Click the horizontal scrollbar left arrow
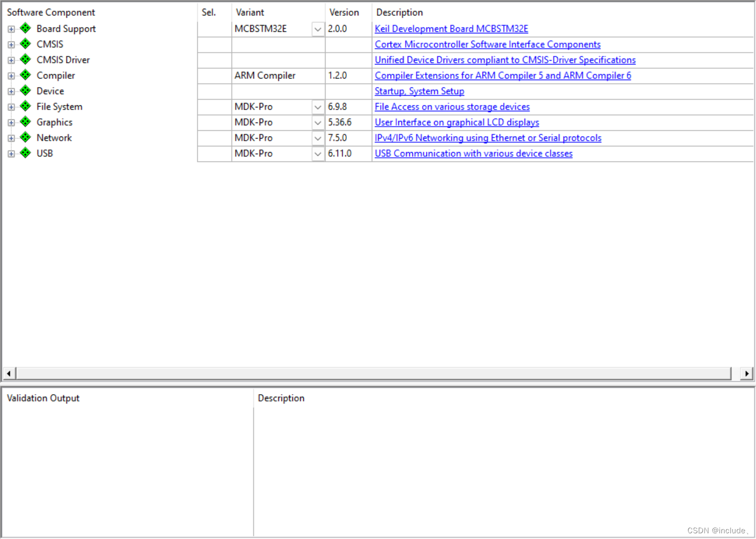The width and height of the screenshot is (756, 539). click(9, 373)
